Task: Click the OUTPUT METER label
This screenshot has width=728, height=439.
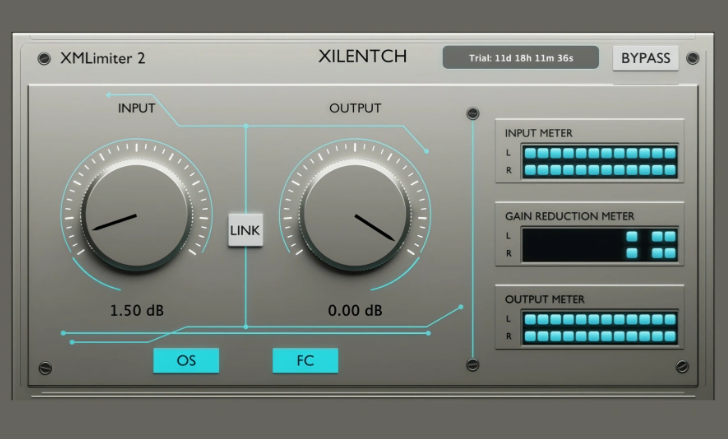Action: click(x=545, y=299)
